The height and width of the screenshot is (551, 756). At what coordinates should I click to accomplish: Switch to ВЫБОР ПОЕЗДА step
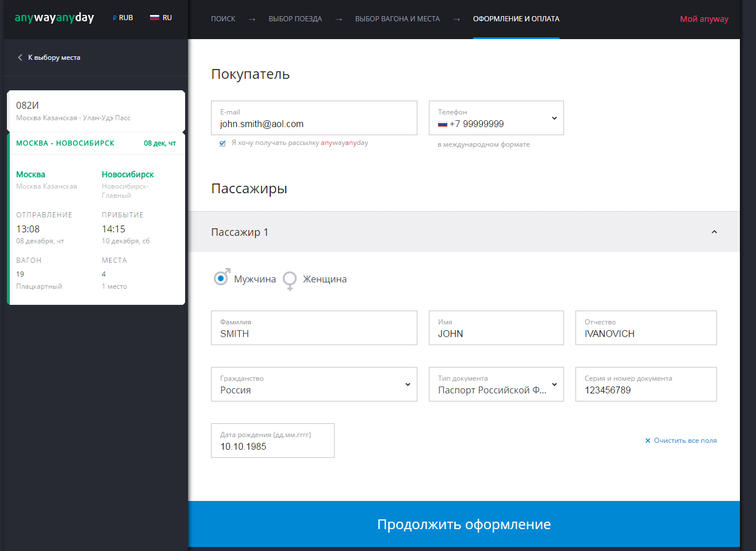pyautogui.click(x=295, y=19)
